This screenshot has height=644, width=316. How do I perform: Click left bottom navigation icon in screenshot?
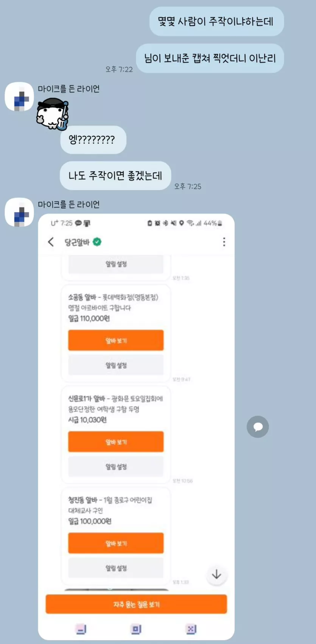(x=81, y=629)
